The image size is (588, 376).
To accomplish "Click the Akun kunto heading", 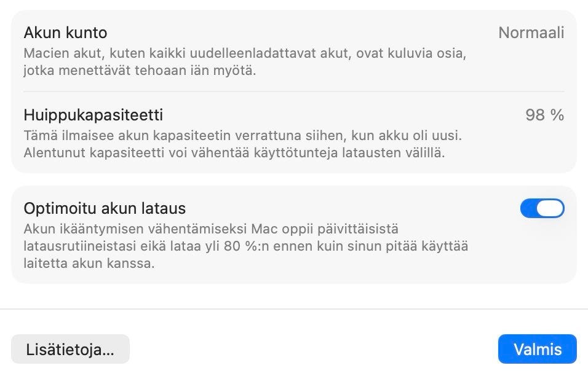I will (x=65, y=32).
